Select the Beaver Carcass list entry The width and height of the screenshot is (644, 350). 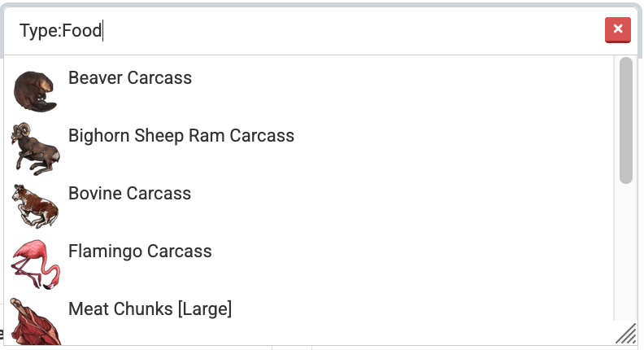(x=130, y=78)
